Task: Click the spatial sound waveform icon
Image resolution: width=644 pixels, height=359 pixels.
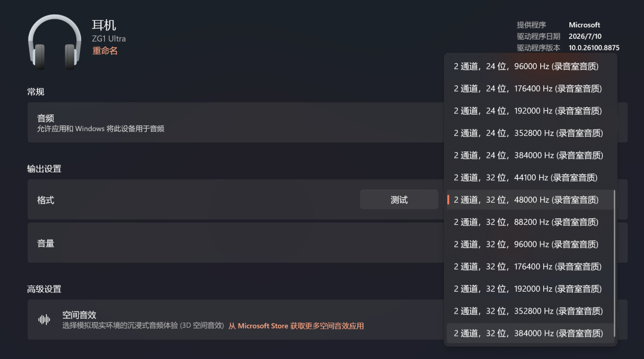Action: 44,320
